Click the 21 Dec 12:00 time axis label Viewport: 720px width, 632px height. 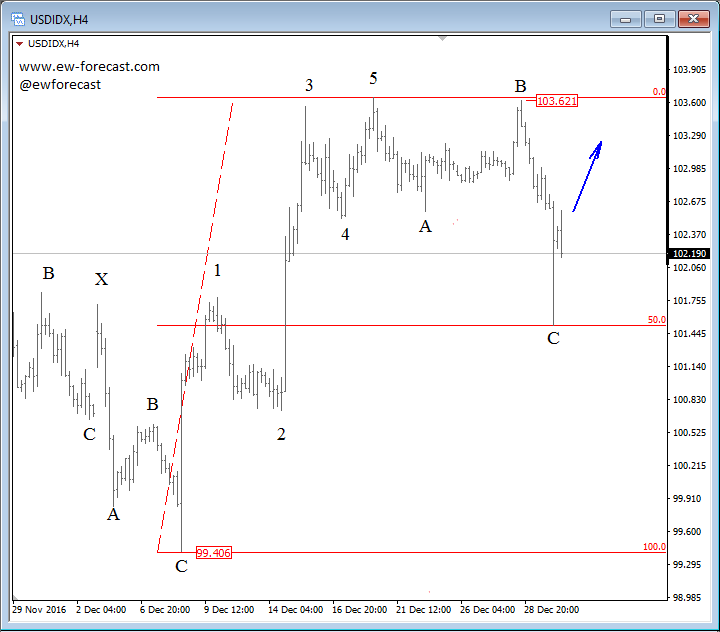pos(423,609)
